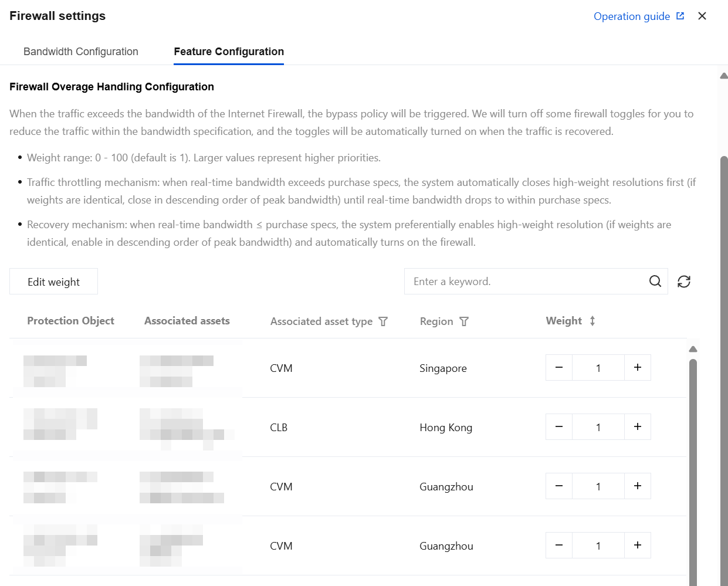Increase weight for the Singapore row
Viewport: 728px width, 586px height.
click(638, 368)
